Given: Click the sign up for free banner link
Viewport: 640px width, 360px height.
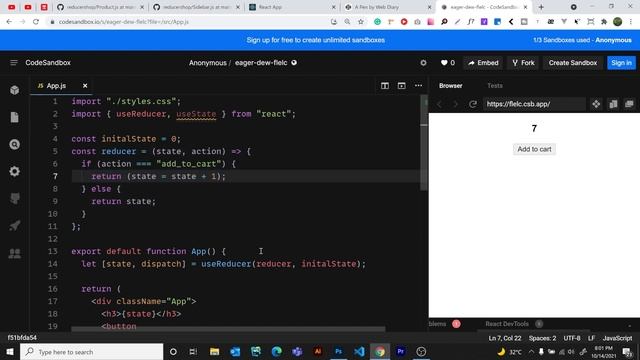Looking at the screenshot, I should point(316,40).
